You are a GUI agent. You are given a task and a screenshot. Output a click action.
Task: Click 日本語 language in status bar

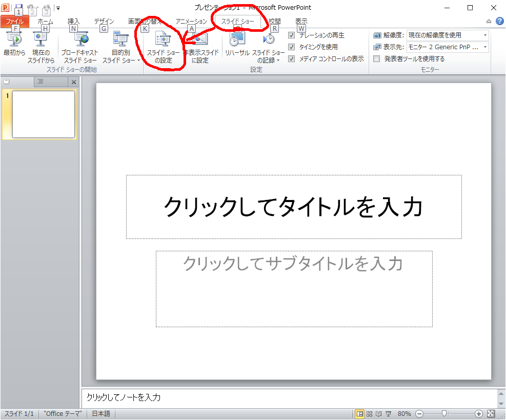pyautogui.click(x=101, y=414)
